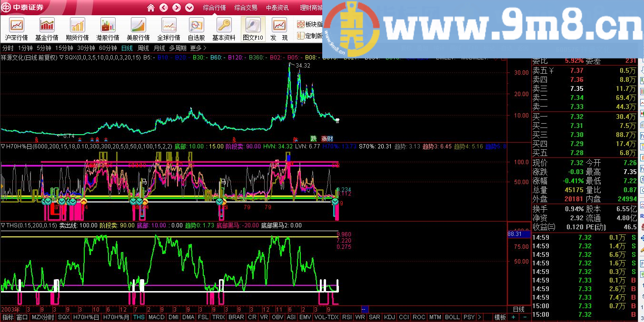Viewport: 644px width, 322px height.
Task: Open the 板块指数 icon entry
Action: coord(310,24)
